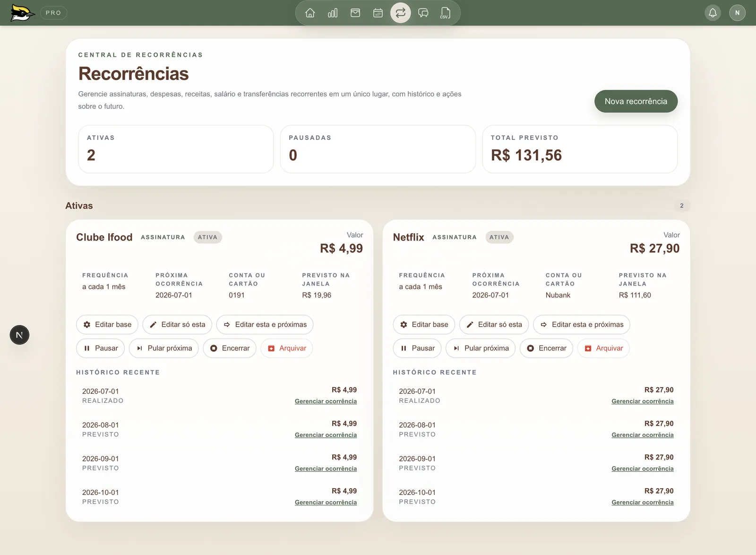
Task: Click the Ativas section heading
Action: click(x=79, y=206)
